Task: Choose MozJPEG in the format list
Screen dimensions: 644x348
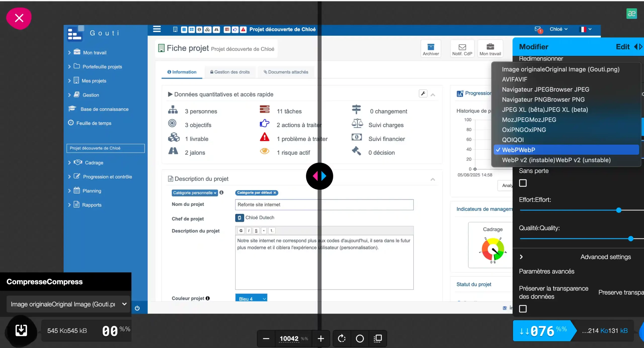Action: click(x=529, y=120)
